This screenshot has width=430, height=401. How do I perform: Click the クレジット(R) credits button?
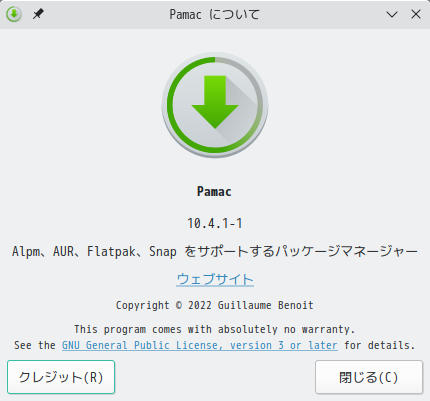tap(61, 377)
